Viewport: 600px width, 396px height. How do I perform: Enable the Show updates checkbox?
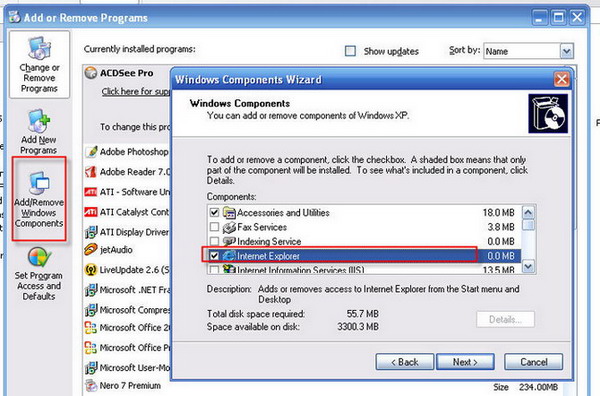pyautogui.click(x=350, y=51)
